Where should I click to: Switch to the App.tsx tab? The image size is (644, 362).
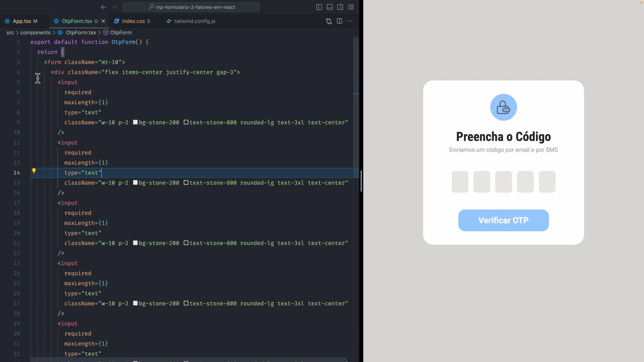pyautogui.click(x=22, y=21)
